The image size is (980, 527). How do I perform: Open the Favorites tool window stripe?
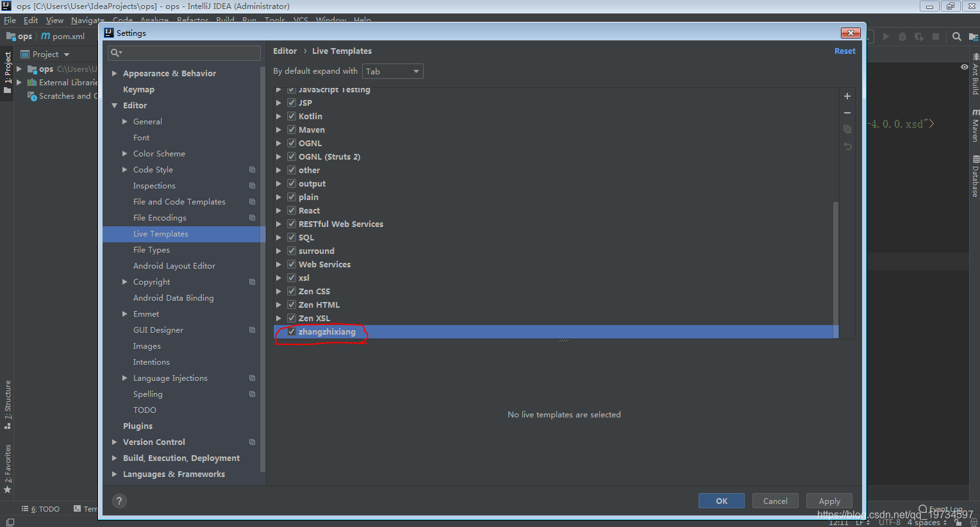click(8, 468)
